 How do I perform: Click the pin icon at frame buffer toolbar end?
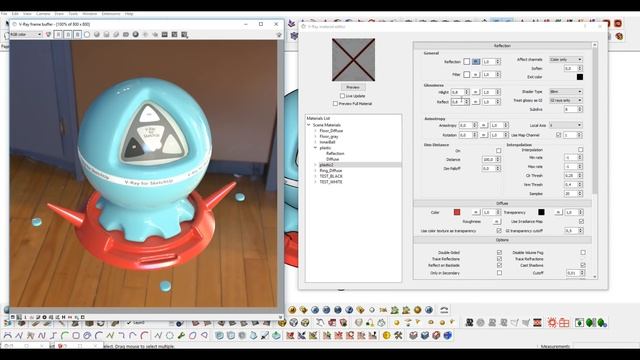click(x=279, y=35)
